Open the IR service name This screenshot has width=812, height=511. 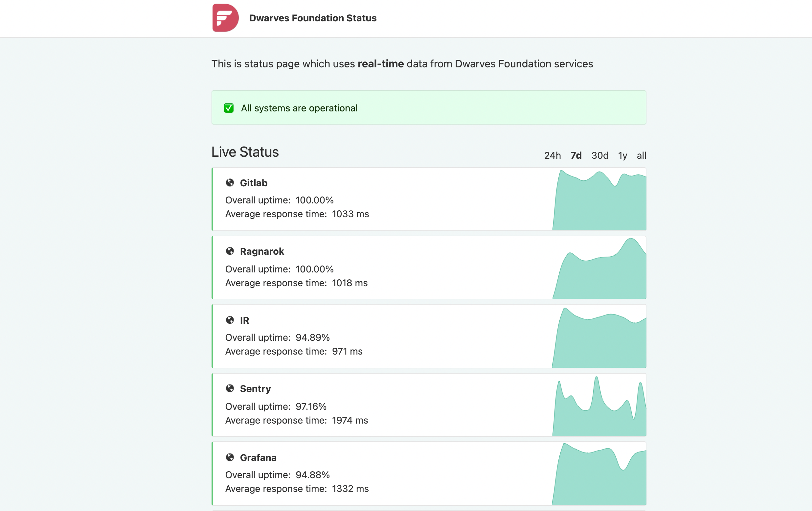point(244,320)
